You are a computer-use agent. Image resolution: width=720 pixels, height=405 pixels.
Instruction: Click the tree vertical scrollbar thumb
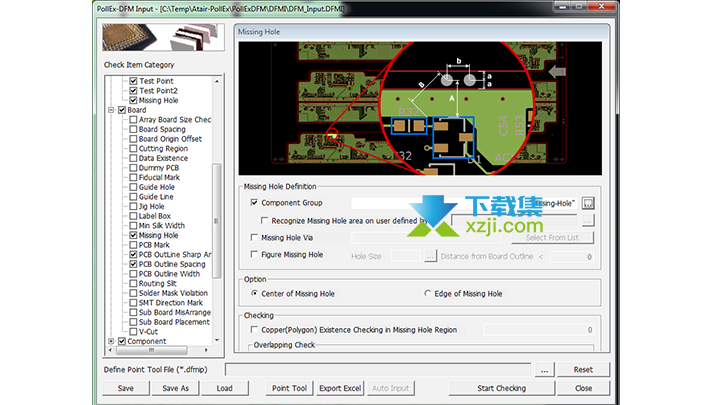click(x=217, y=220)
